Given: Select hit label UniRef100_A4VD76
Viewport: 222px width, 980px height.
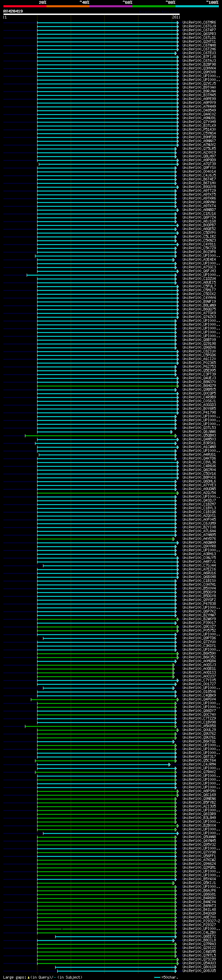Looking at the screenshot, I should [199, 539].
